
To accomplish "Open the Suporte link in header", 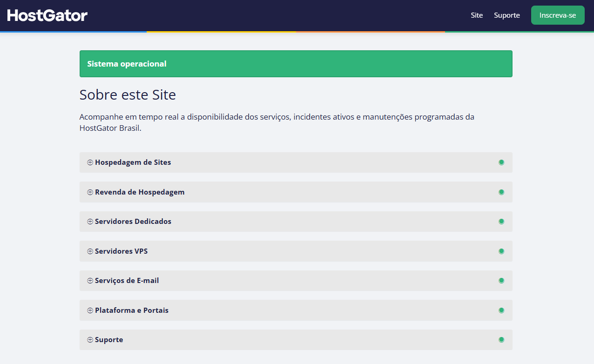I will pos(507,15).
